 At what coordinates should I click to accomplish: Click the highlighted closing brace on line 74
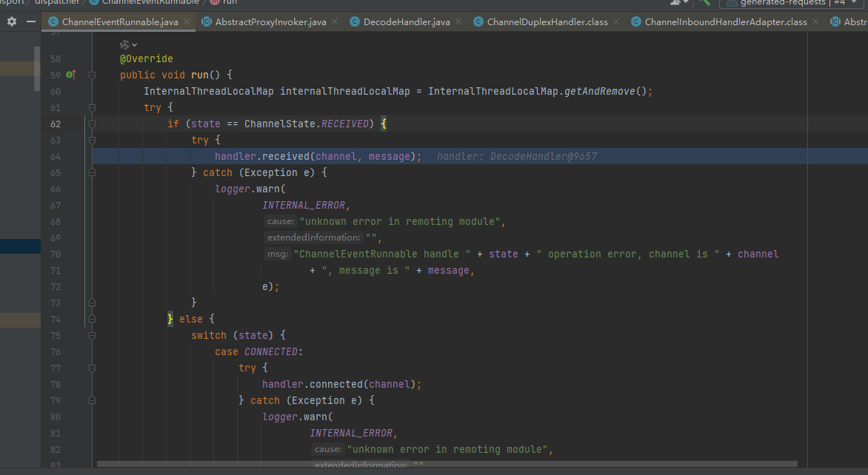(170, 319)
